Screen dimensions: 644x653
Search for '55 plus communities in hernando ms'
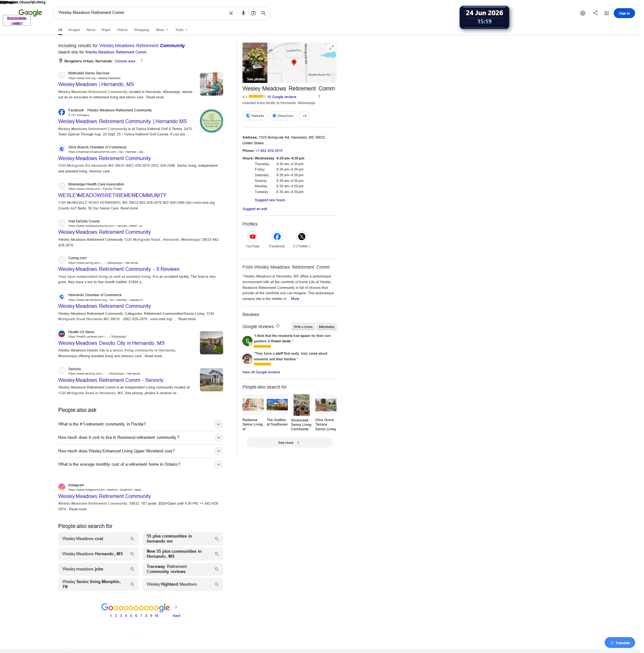[x=183, y=539]
